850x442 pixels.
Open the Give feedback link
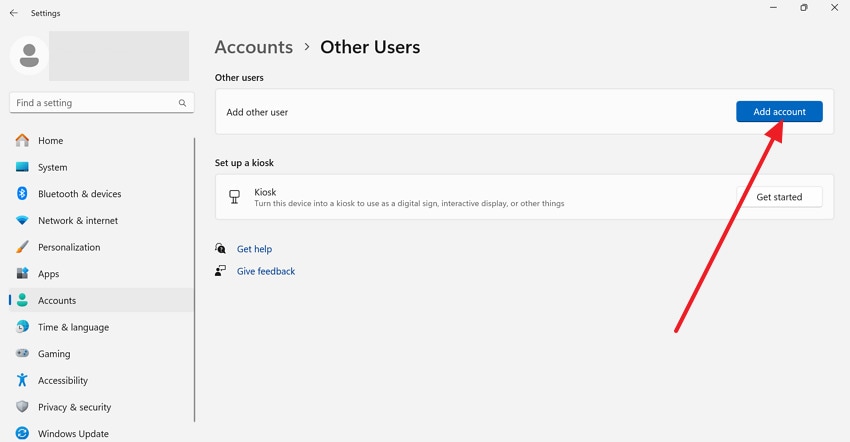tap(266, 271)
